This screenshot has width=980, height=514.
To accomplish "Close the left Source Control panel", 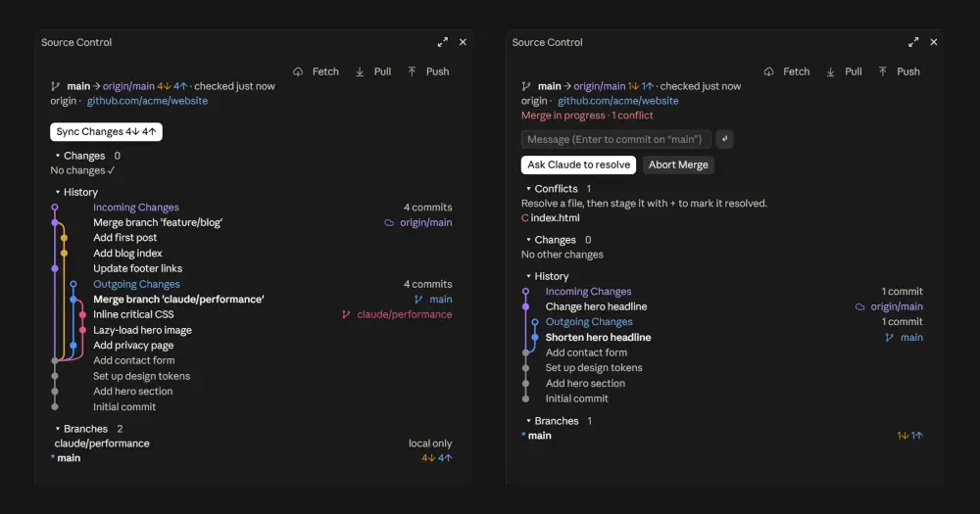I will tap(464, 42).
